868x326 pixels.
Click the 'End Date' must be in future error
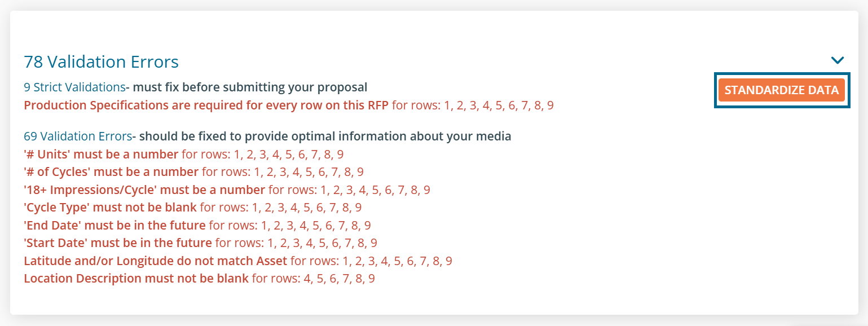pos(114,226)
